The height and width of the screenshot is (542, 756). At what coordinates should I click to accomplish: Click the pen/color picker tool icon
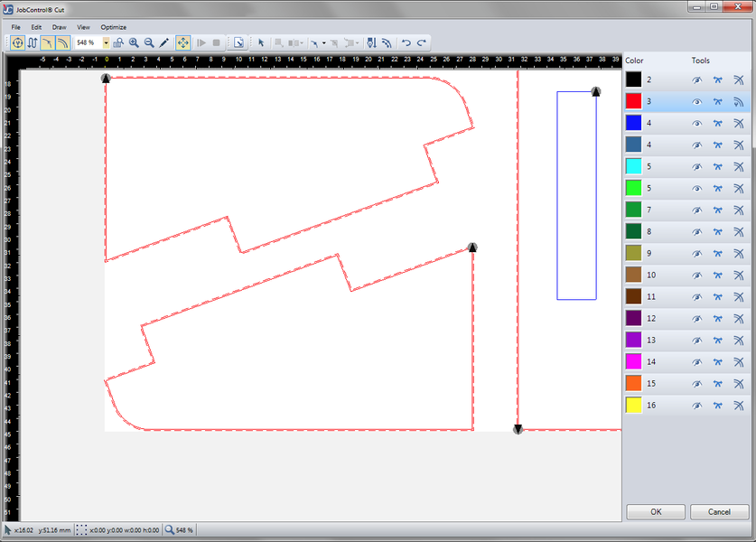point(164,42)
